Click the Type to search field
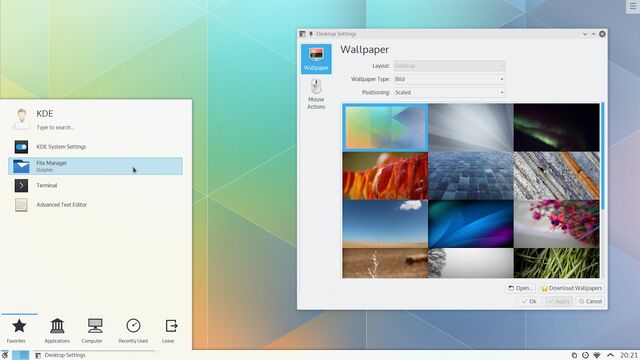The height and width of the screenshot is (360, 640). tap(56, 127)
